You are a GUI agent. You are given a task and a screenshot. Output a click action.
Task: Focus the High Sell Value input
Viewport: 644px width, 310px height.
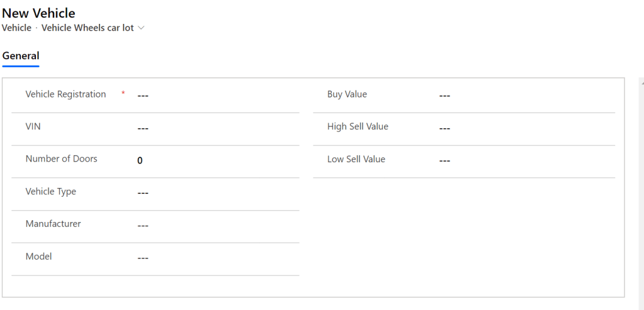pos(523,128)
